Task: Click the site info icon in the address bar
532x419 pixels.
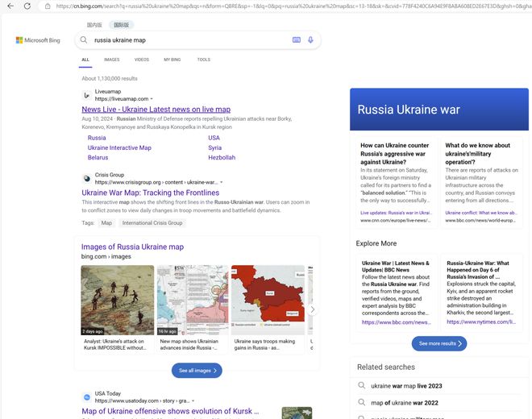Action: click(48, 6)
